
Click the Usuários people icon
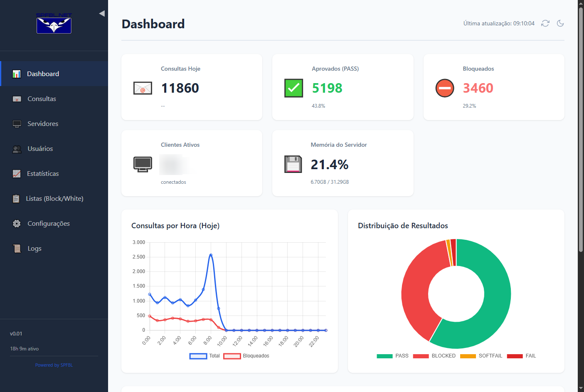17,149
